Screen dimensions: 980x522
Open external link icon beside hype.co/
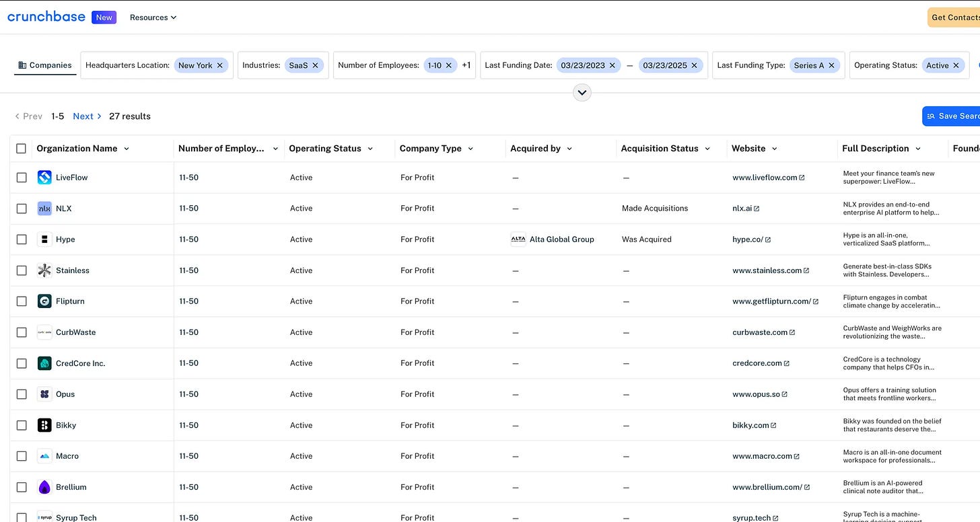pos(768,239)
